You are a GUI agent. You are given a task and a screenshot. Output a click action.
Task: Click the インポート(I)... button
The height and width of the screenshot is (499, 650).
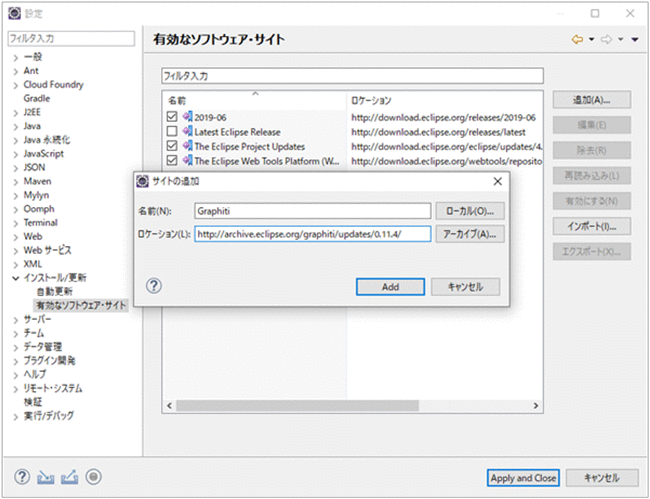pyautogui.click(x=592, y=226)
